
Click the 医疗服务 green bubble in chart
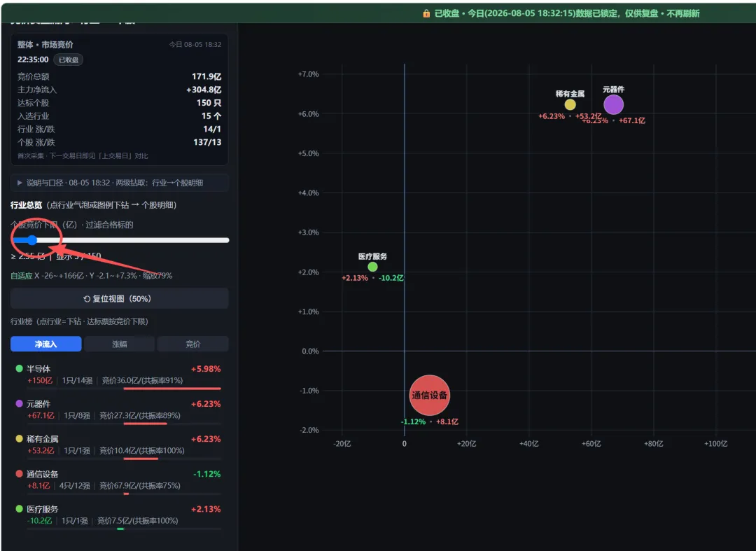click(372, 267)
